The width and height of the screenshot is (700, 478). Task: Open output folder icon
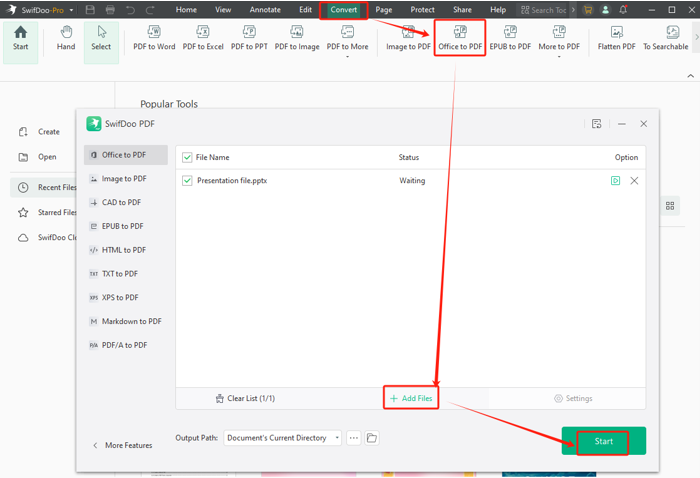pos(372,438)
